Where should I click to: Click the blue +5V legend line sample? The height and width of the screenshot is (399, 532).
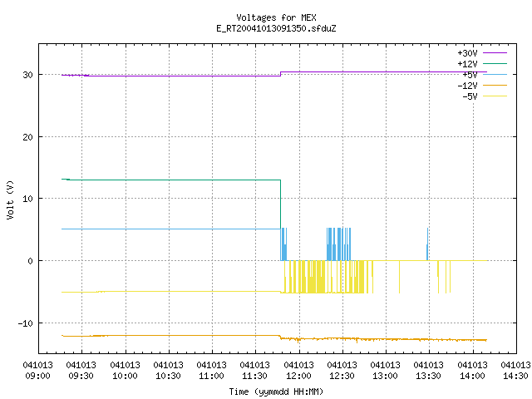495,74
